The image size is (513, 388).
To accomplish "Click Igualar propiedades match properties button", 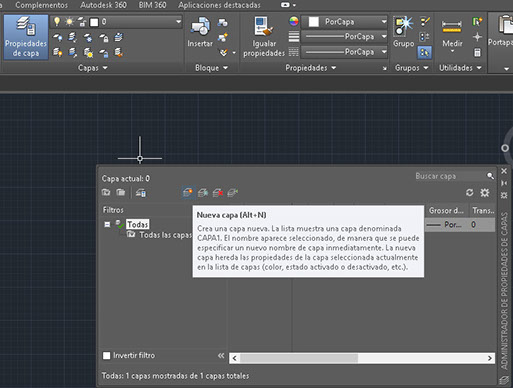I will click(264, 37).
